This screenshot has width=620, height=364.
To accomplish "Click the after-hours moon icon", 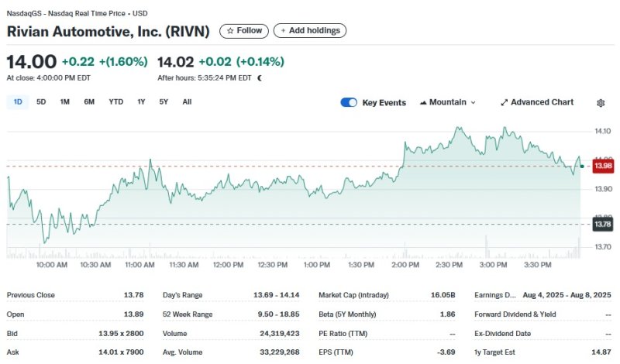I will 260,78.
